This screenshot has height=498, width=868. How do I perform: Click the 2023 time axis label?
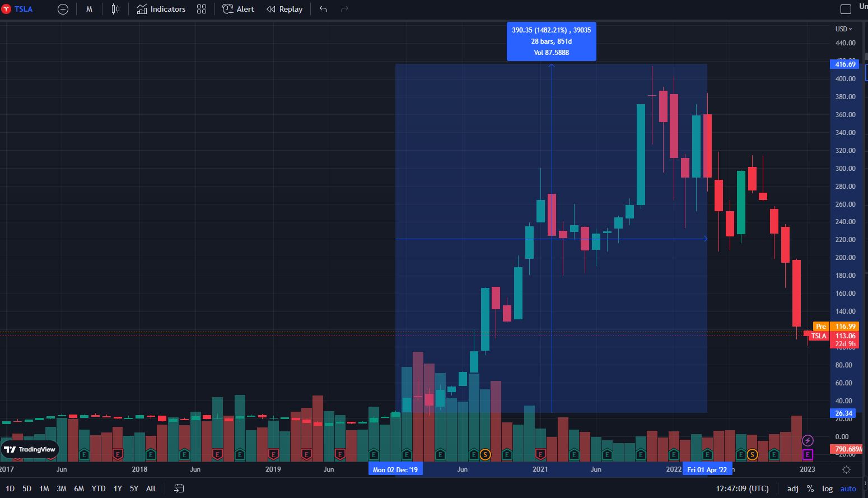point(808,469)
